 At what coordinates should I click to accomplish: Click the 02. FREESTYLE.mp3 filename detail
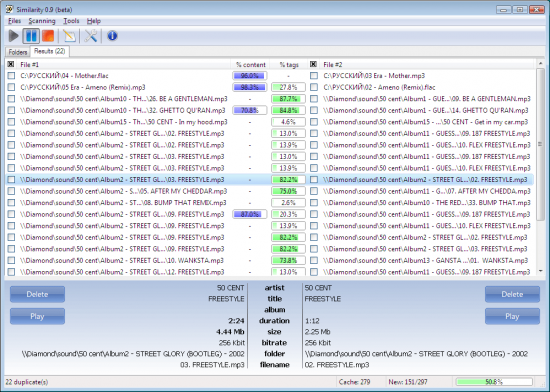(337, 365)
